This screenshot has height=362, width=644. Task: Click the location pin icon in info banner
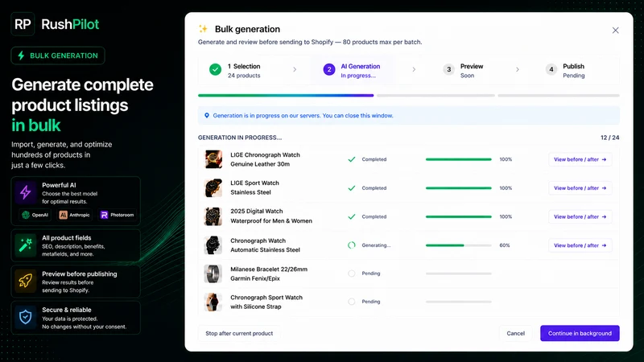207,116
